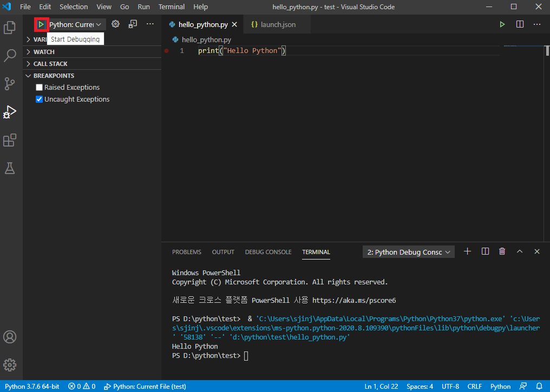Expand the CALL STACK section
The width and height of the screenshot is (550, 392).
pyautogui.click(x=92, y=64)
